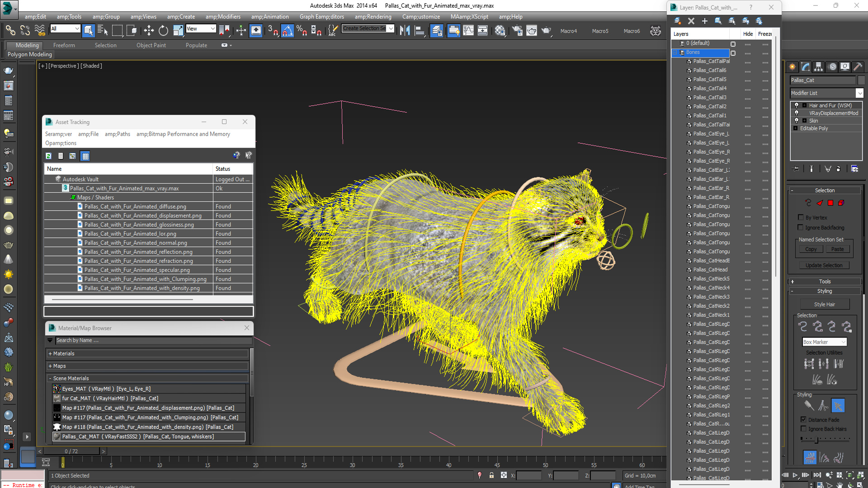Click the configure modifier sets icon
868x488 pixels.
(x=854, y=169)
